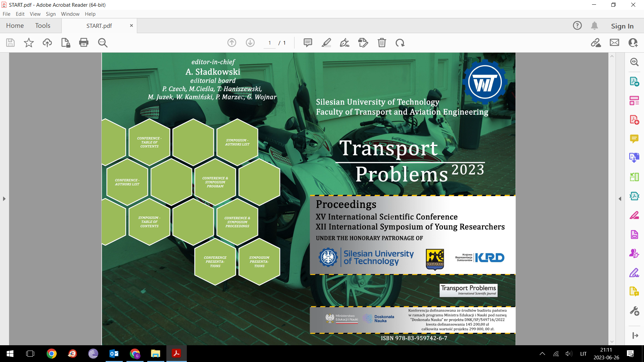
Task: Switch to the Tools tab
Action: click(43, 25)
